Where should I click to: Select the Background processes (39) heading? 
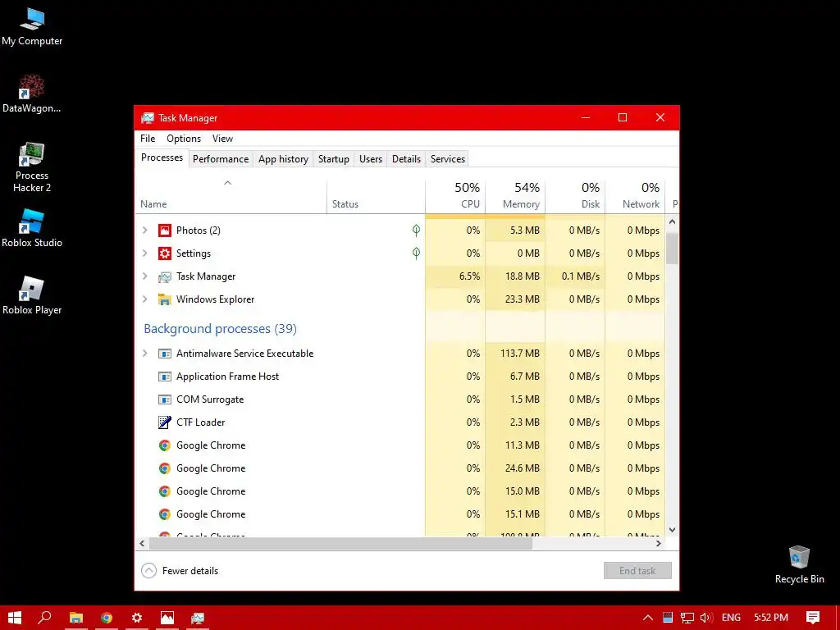point(220,328)
